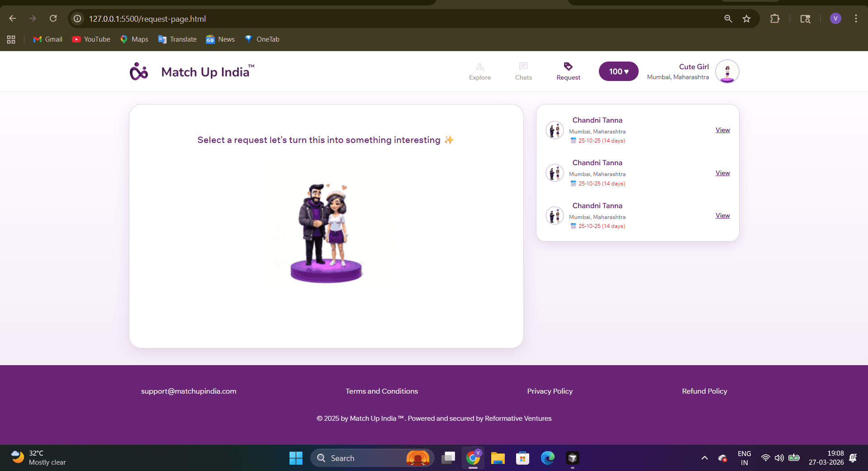The image size is (868, 471).
Task: Click the Match Up India infinity logo
Action: pos(139,71)
